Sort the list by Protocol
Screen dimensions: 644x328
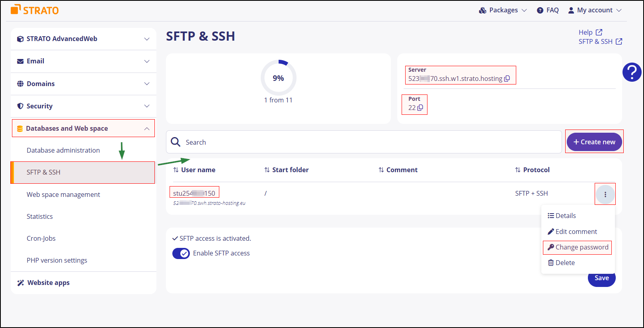[532, 170]
